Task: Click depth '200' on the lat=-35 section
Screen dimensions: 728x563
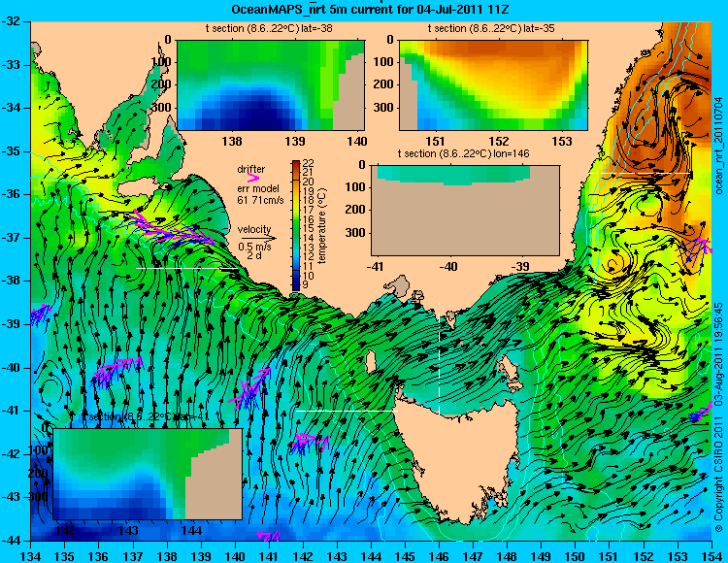Action: tap(385, 84)
